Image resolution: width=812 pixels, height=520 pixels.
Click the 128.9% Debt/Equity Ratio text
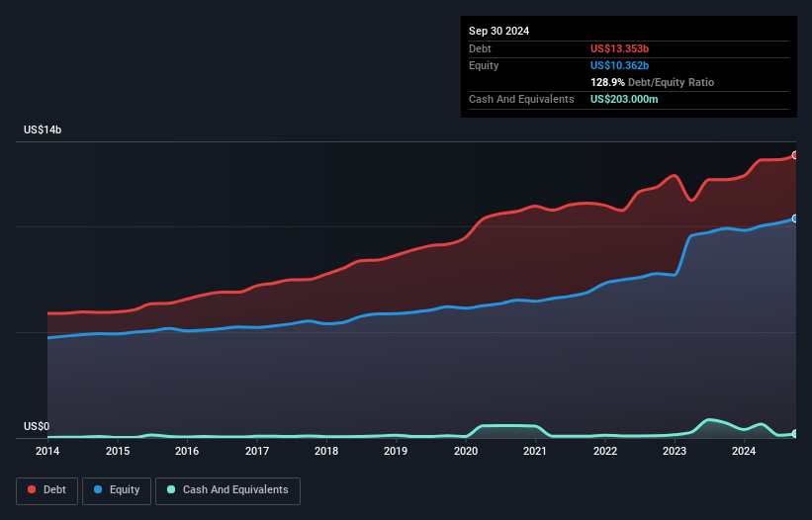652,82
